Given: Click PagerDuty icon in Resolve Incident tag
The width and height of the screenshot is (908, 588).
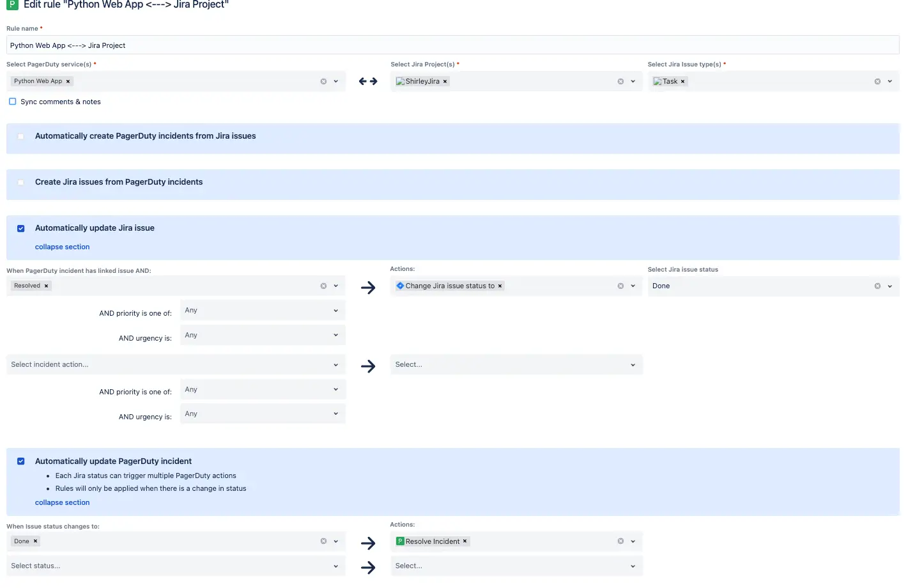Looking at the screenshot, I should click(400, 541).
